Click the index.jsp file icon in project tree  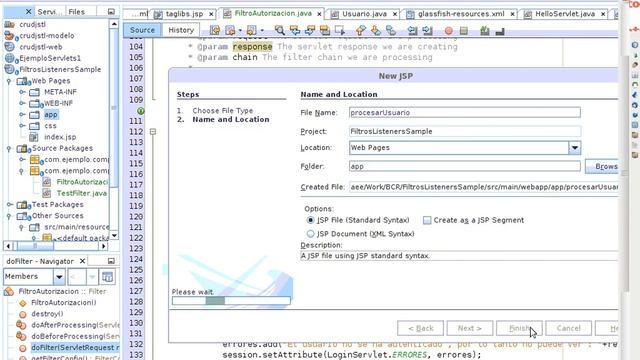point(34,137)
